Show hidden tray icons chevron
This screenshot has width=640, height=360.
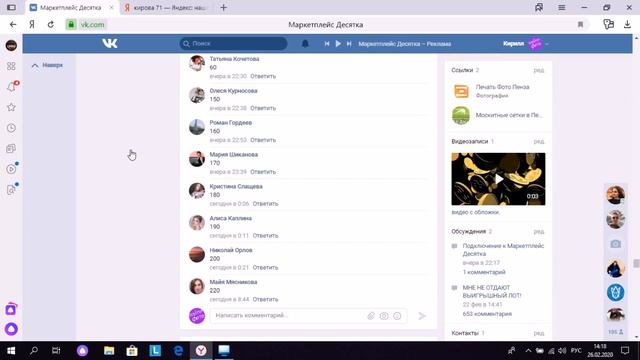coord(528,351)
